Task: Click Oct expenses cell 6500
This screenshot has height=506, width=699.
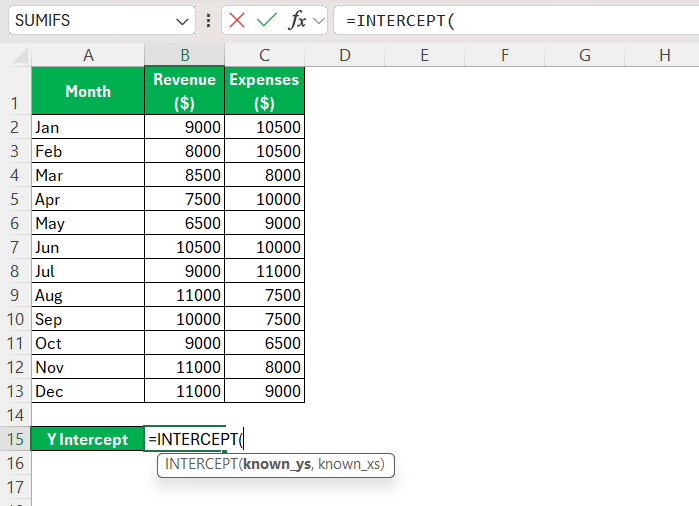Action: tap(264, 343)
